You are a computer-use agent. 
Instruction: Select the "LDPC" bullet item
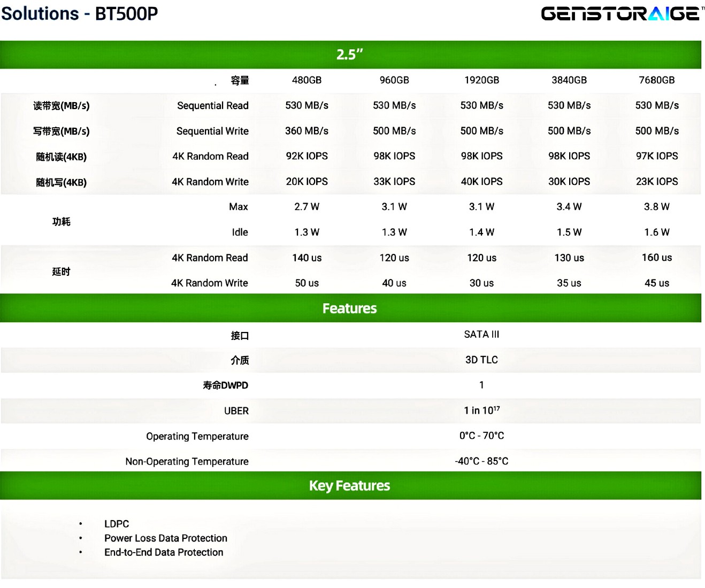117,524
